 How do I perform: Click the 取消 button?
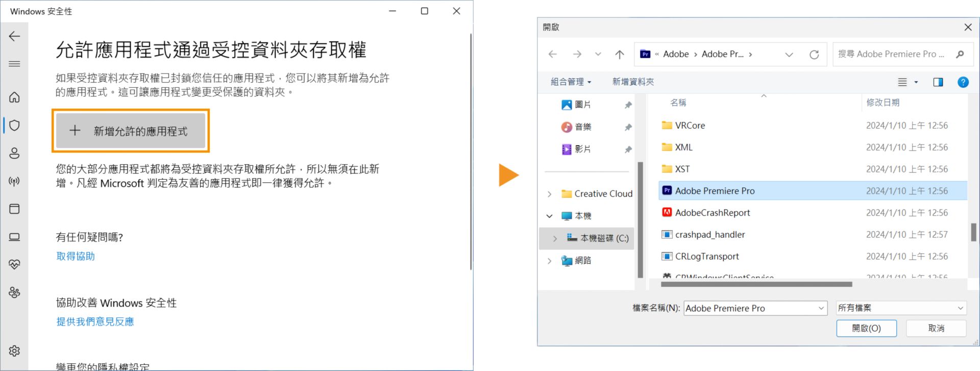pyautogui.click(x=936, y=328)
